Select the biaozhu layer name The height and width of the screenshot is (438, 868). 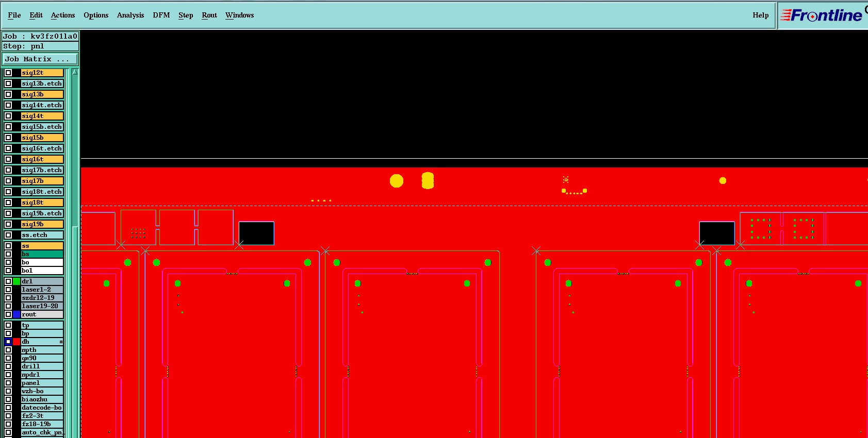pyautogui.click(x=42, y=399)
